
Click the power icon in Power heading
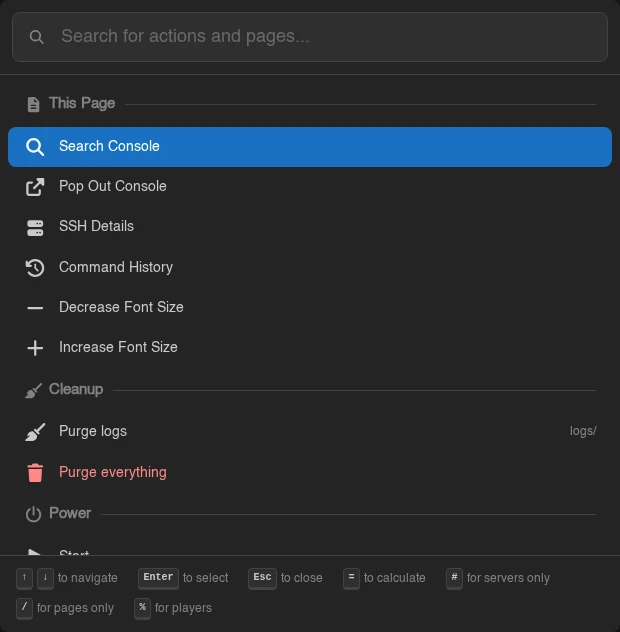(x=33, y=514)
